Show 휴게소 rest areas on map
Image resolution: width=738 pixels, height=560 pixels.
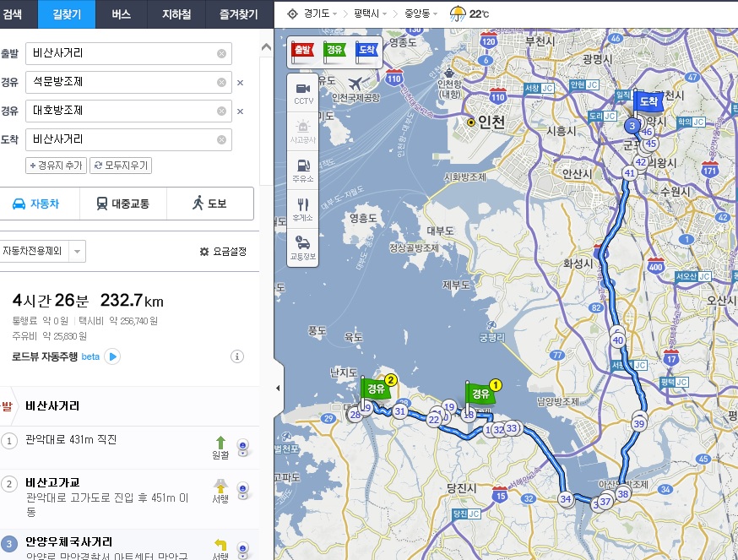[x=303, y=208]
